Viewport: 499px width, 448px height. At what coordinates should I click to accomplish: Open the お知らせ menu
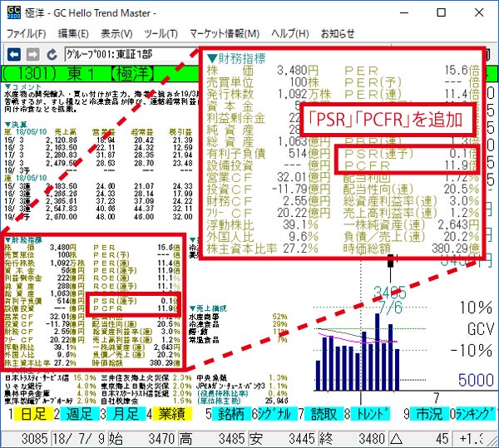coord(338,33)
